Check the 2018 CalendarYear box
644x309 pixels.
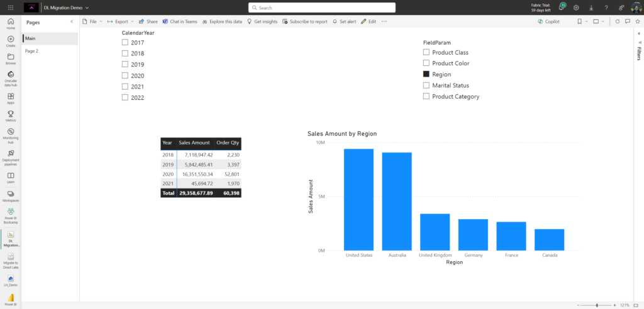click(125, 53)
